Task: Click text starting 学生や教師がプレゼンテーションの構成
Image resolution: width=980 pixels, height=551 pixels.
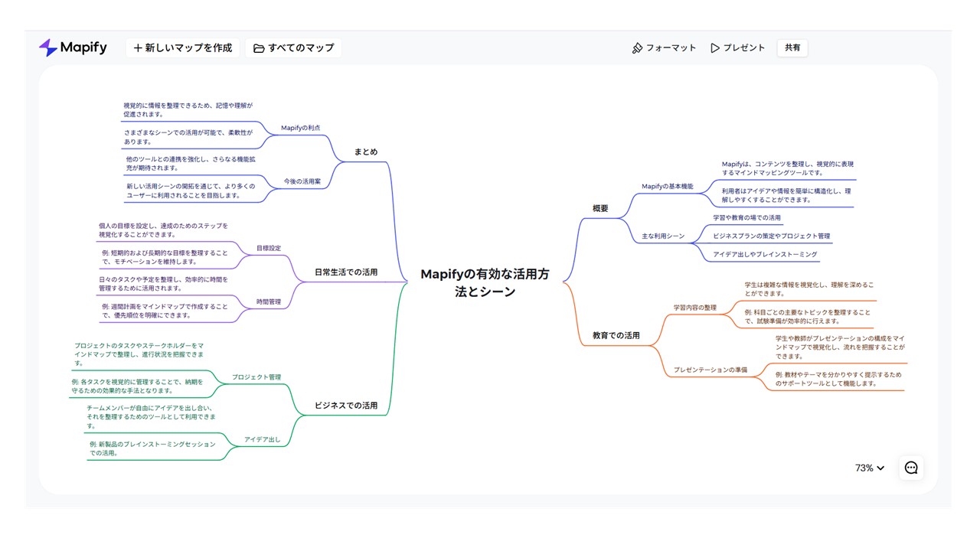Action: 840,347
